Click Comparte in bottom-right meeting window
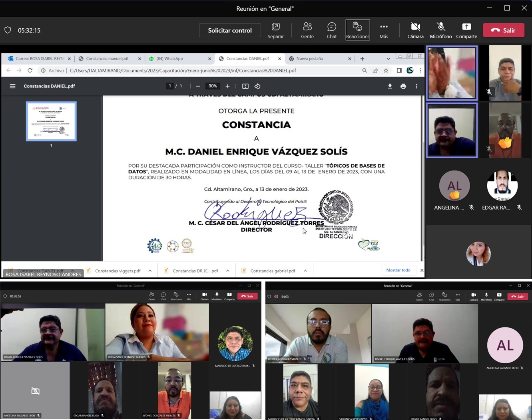The width and height of the screenshot is (532, 420). click(499, 297)
